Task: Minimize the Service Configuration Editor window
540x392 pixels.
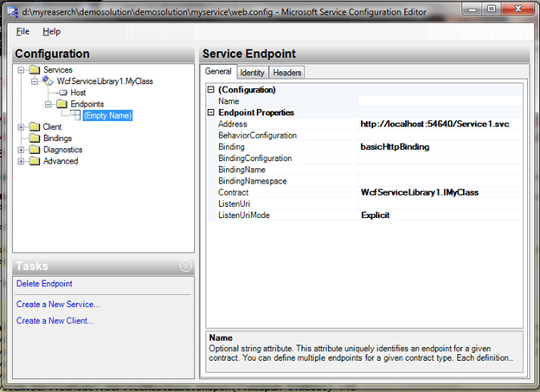Action: pyautogui.click(x=472, y=10)
